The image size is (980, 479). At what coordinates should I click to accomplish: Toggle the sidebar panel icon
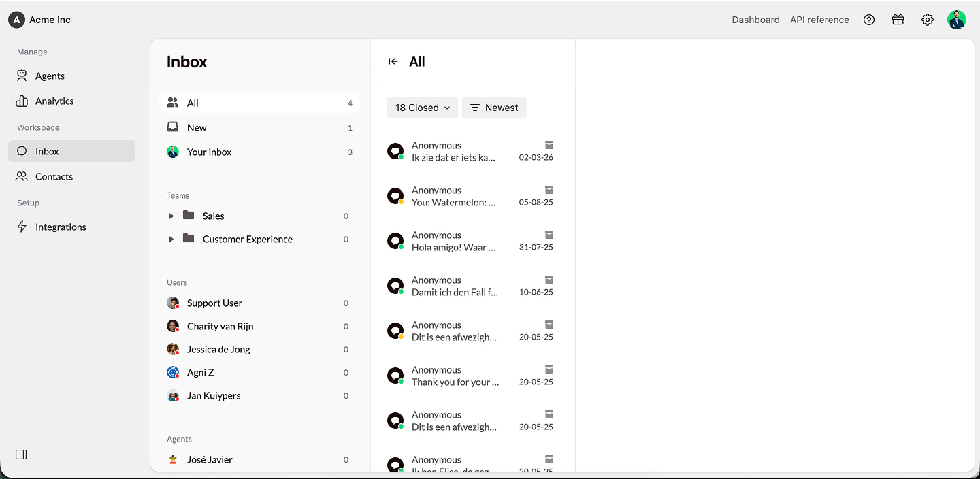tap(21, 455)
